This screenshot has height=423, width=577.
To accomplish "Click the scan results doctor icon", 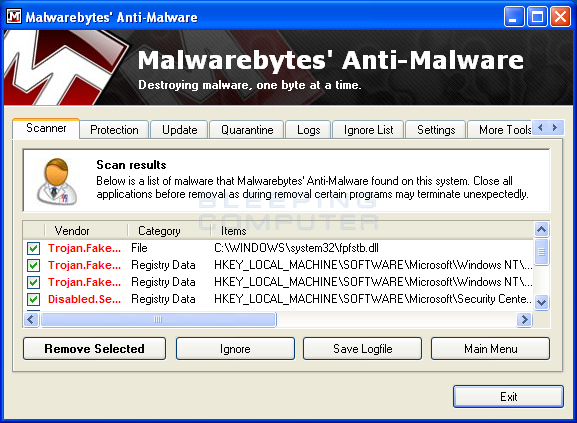I will [57, 181].
